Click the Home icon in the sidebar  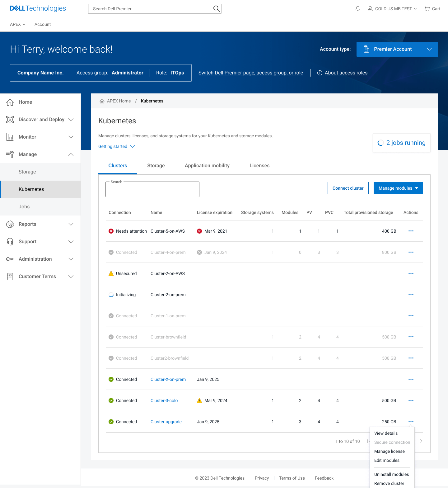pyautogui.click(x=10, y=102)
